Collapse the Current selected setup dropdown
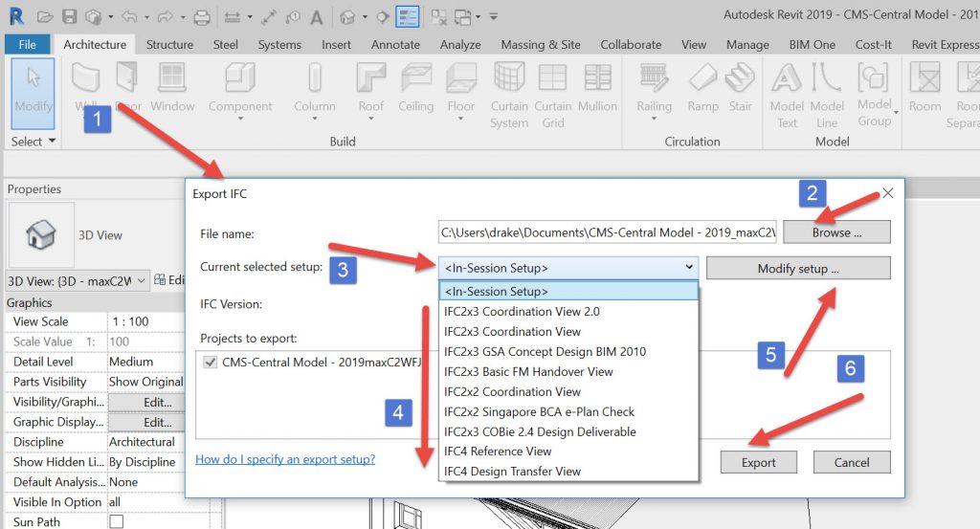The width and height of the screenshot is (980, 529). click(689, 268)
